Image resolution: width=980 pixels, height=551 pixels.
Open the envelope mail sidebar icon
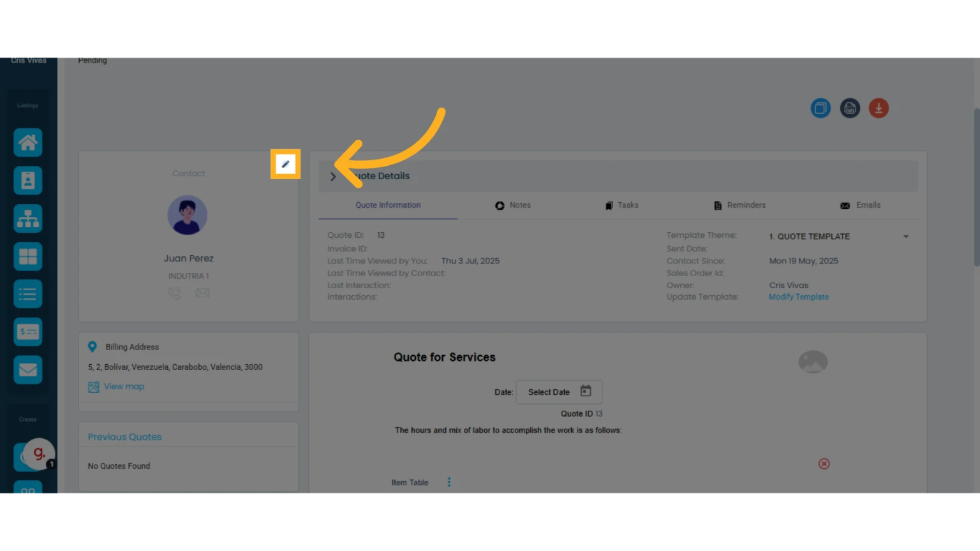[28, 370]
